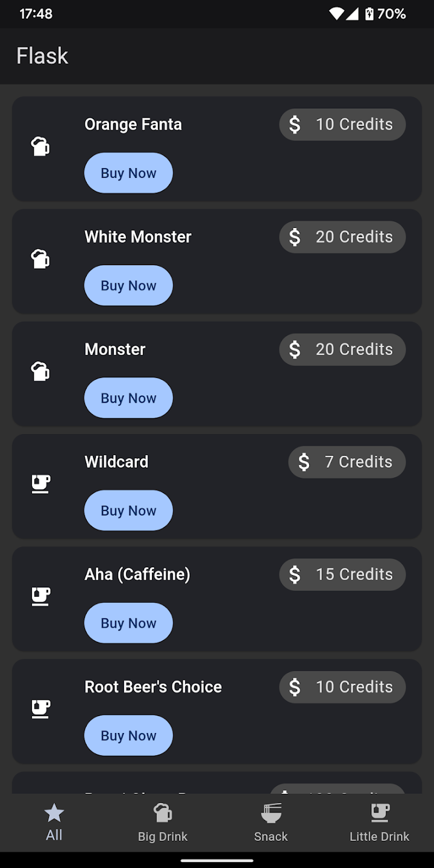Open the Big Drink tab
Screen dimensions: 434x868
click(163, 822)
